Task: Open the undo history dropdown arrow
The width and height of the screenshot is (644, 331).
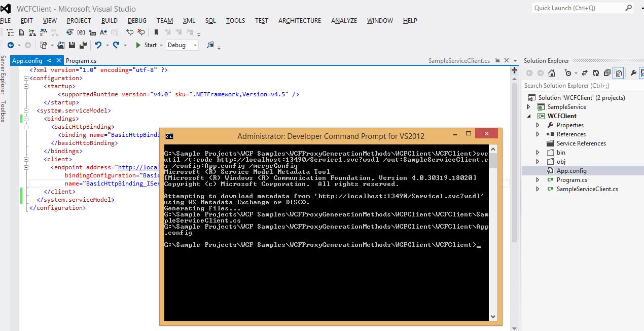Action: tap(107, 45)
